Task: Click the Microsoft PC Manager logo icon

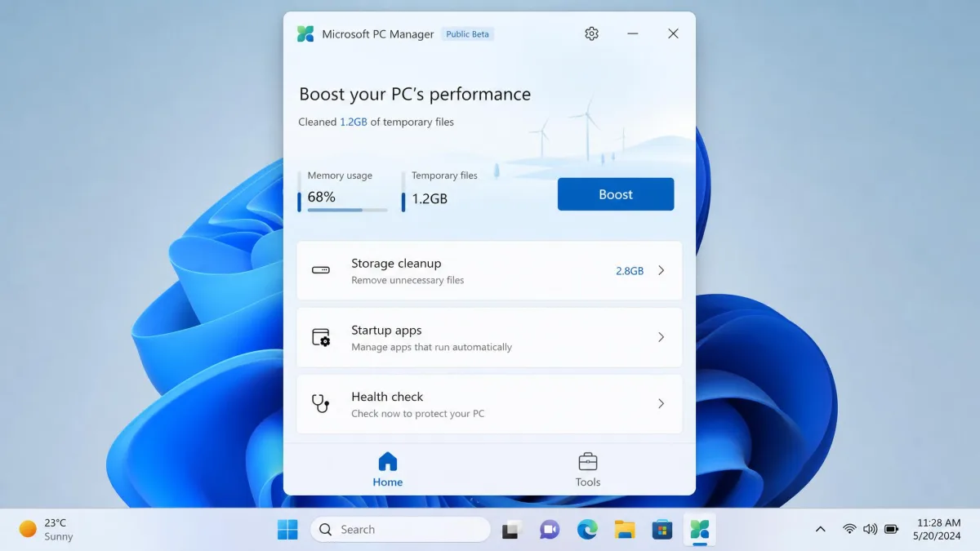Action: [305, 33]
